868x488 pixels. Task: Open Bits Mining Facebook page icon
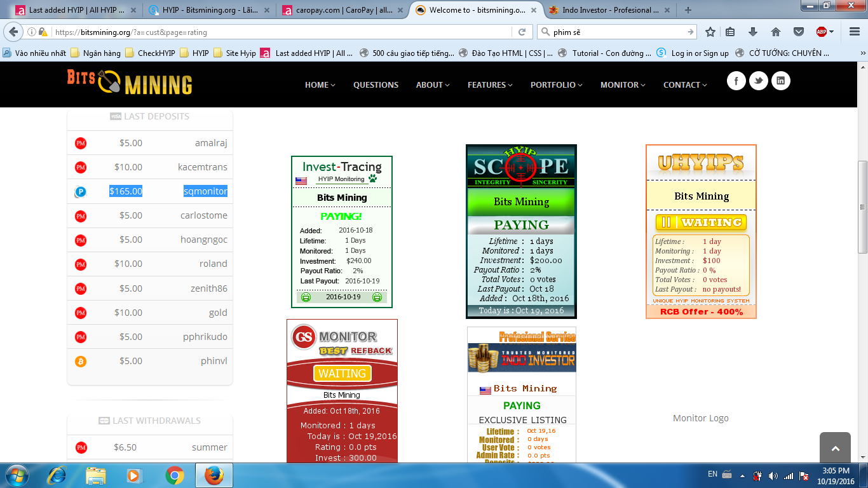pos(736,81)
